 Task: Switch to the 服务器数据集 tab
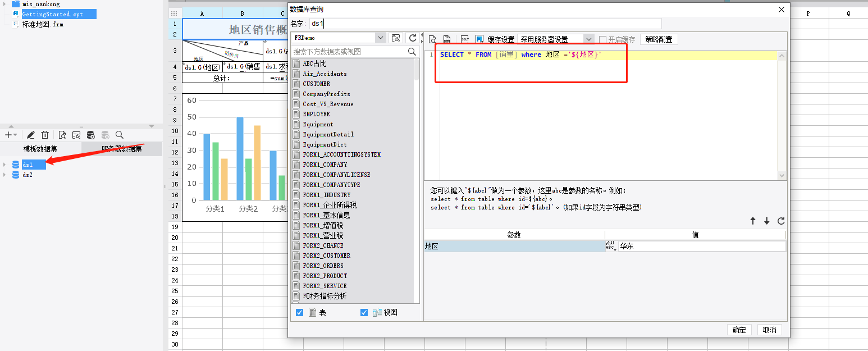122,149
